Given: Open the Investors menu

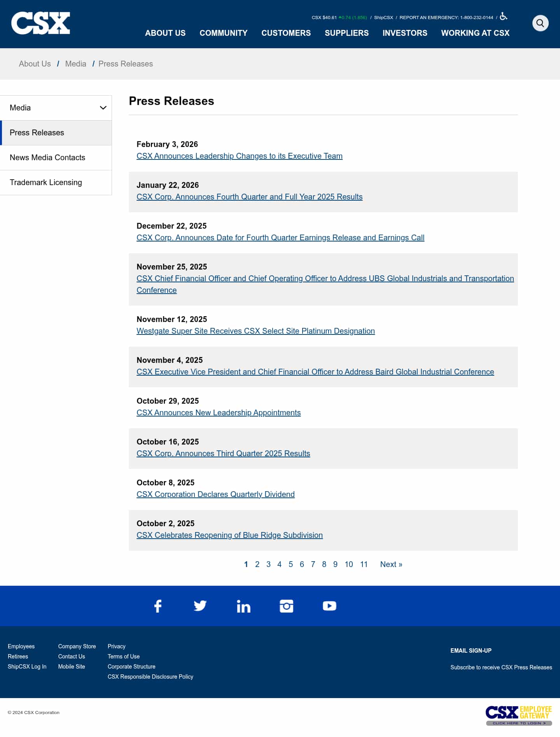Looking at the screenshot, I should 404,33.
